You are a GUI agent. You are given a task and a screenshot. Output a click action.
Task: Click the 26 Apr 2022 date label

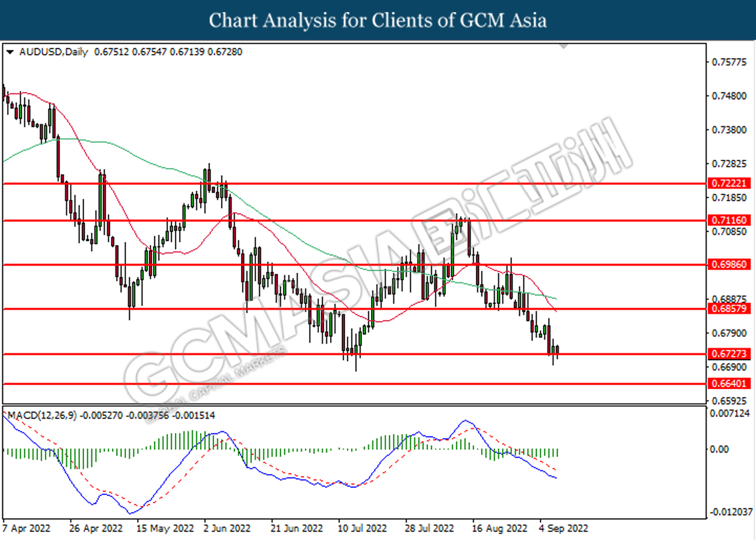click(96, 528)
